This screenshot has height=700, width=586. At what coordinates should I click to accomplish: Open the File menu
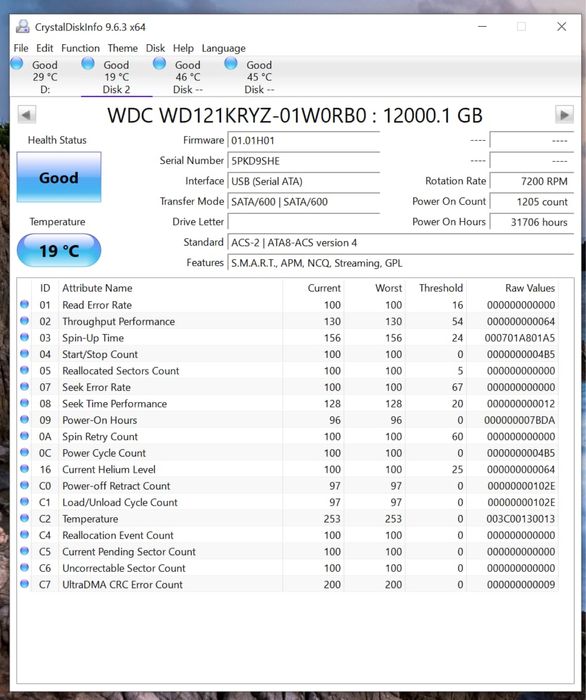21,48
